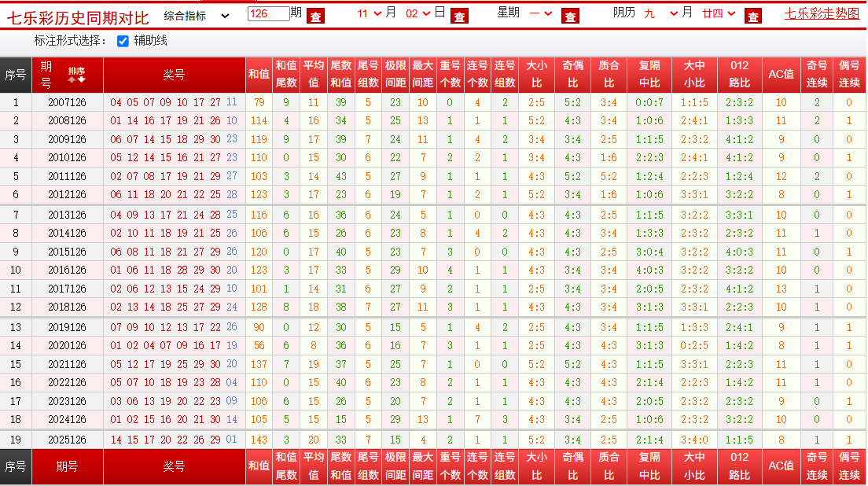
Task: Click the top AC值 column header
Action: [x=781, y=75]
